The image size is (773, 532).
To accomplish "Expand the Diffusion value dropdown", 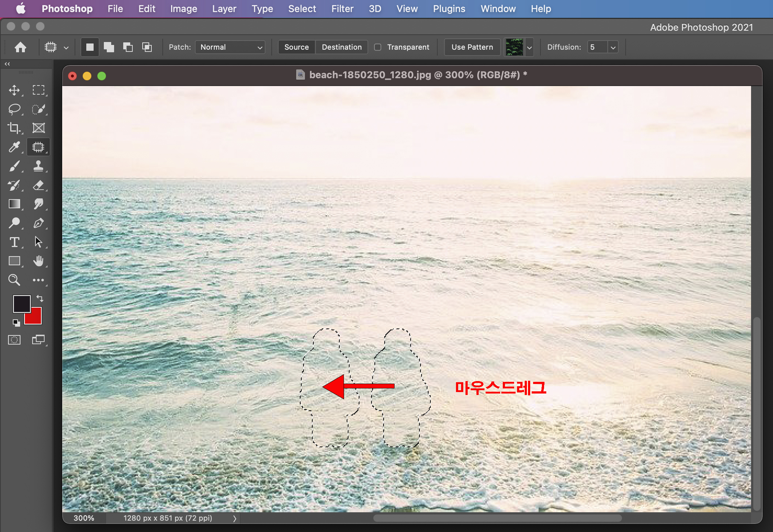I will coord(613,47).
